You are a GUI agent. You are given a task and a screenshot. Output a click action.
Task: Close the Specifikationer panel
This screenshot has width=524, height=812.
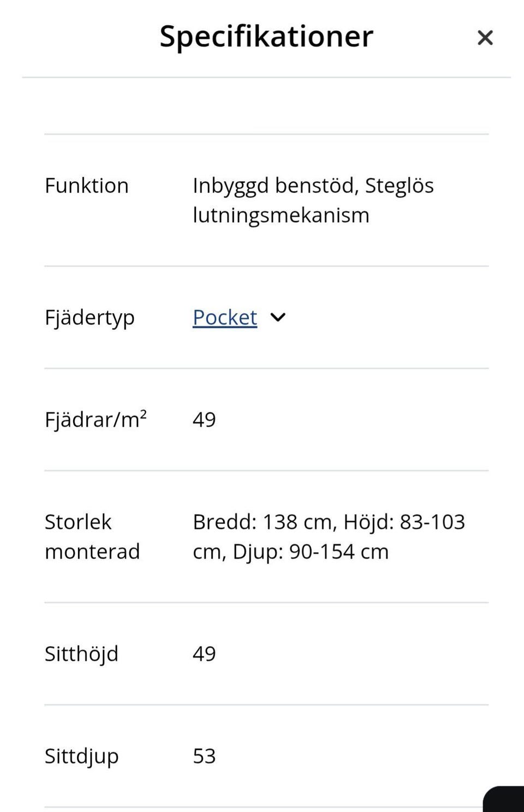coord(485,38)
